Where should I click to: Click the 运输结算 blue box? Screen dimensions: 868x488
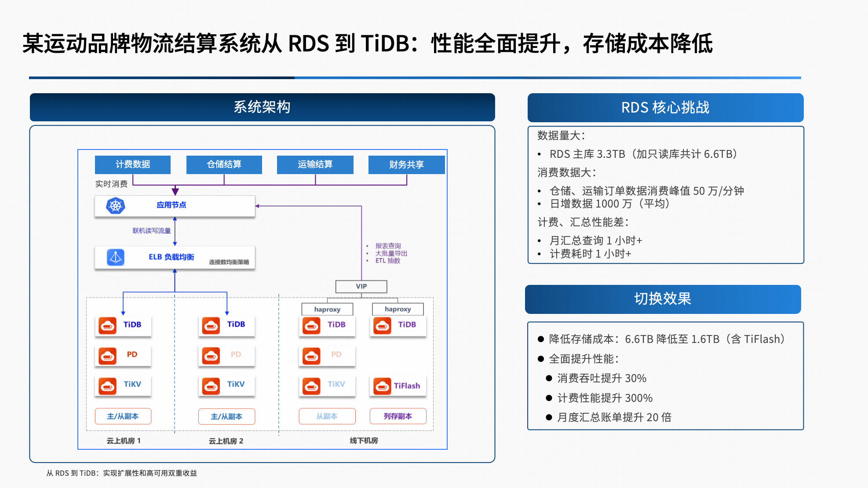click(315, 164)
